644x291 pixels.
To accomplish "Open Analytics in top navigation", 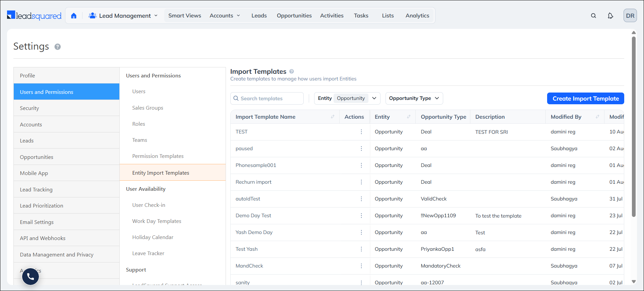I will pos(417,16).
